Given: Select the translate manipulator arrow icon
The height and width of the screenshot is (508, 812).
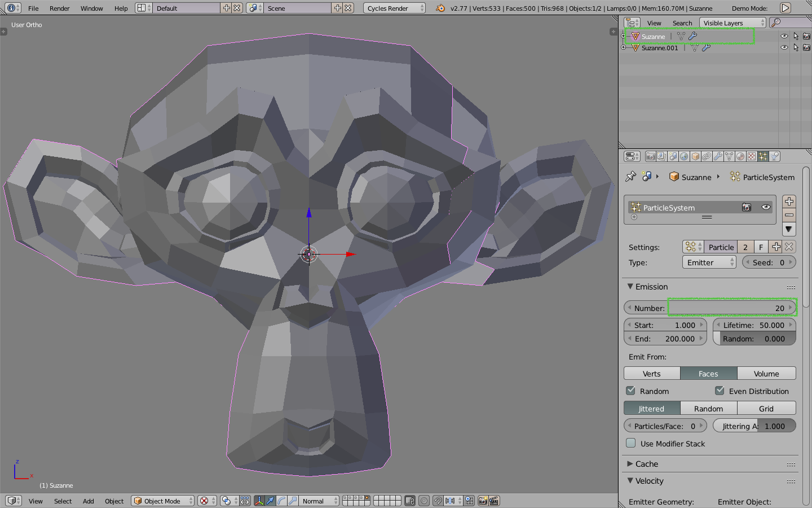Looking at the screenshot, I should click(270, 501).
